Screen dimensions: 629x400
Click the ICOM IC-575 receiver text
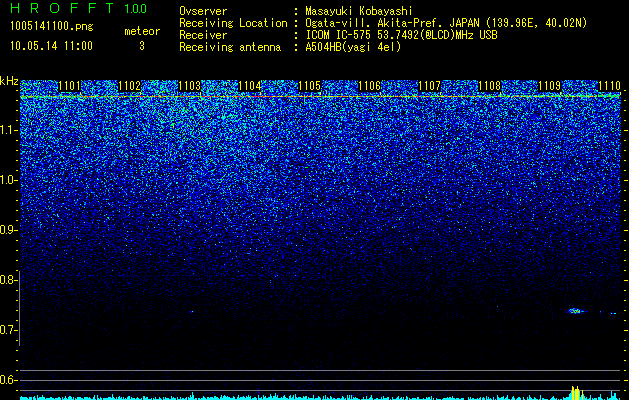tap(401, 35)
